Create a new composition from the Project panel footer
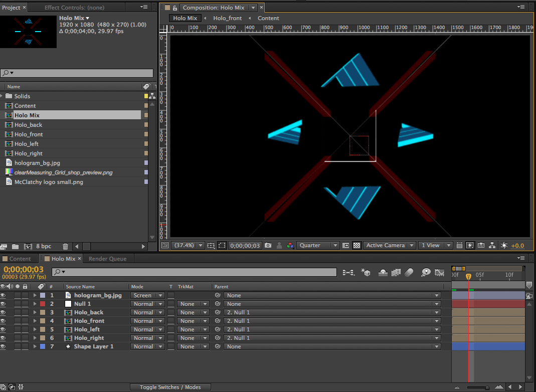 point(28,247)
